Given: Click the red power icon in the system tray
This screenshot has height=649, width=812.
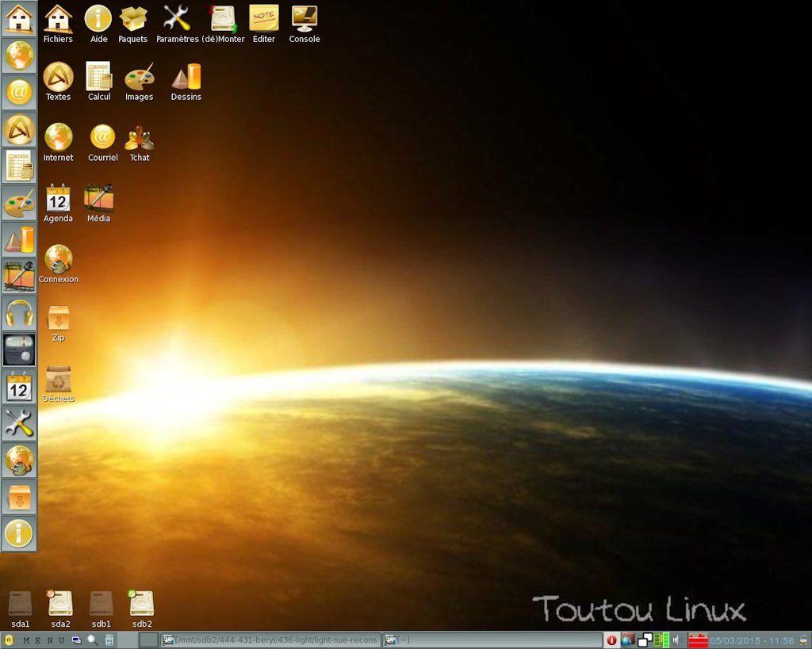Looking at the screenshot, I should tap(611, 641).
